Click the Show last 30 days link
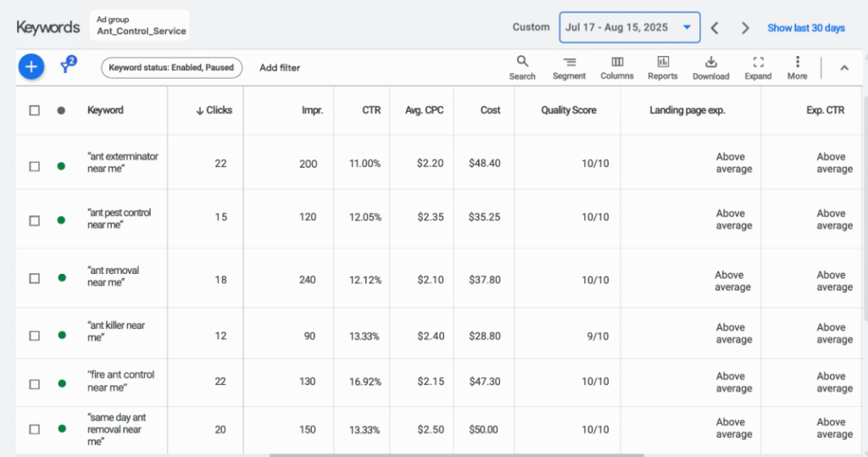 point(805,28)
